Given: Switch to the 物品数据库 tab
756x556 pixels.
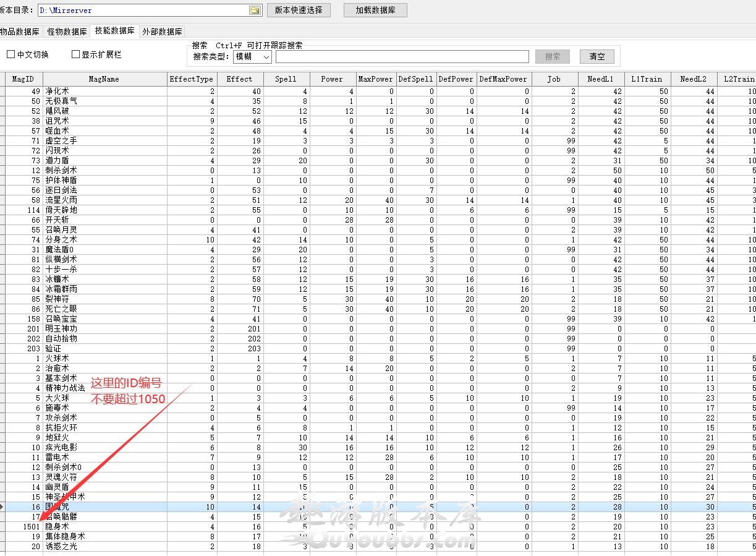Looking at the screenshot, I should point(20,32).
